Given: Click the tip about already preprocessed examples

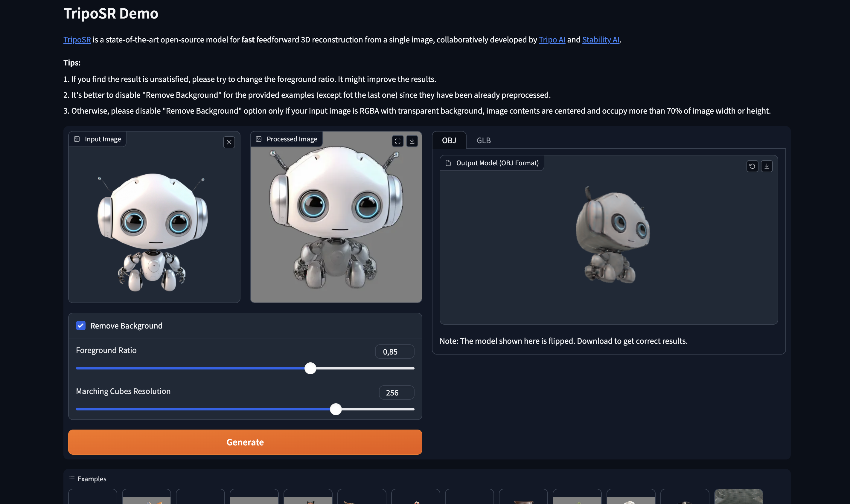Looking at the screenshot, I should click(307, 95).
